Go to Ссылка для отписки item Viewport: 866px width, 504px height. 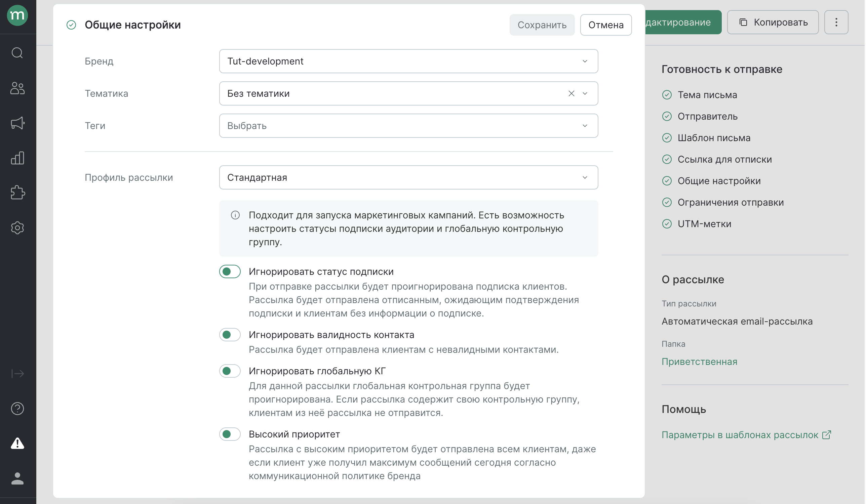click(725, 159)
